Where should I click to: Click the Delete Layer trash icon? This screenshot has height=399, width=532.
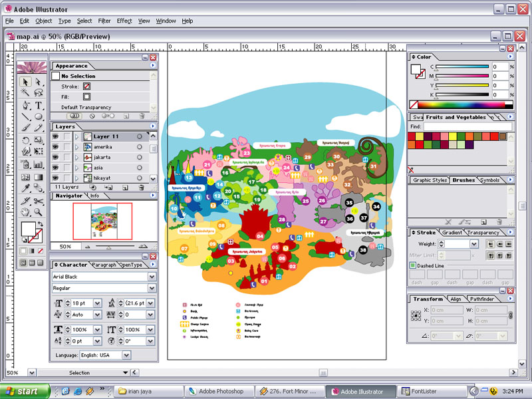point(141,188)
